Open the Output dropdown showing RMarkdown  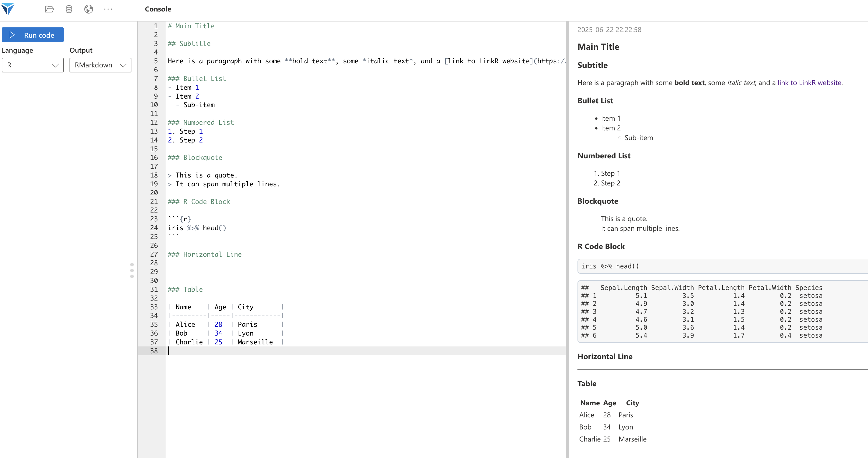[100, 65]
